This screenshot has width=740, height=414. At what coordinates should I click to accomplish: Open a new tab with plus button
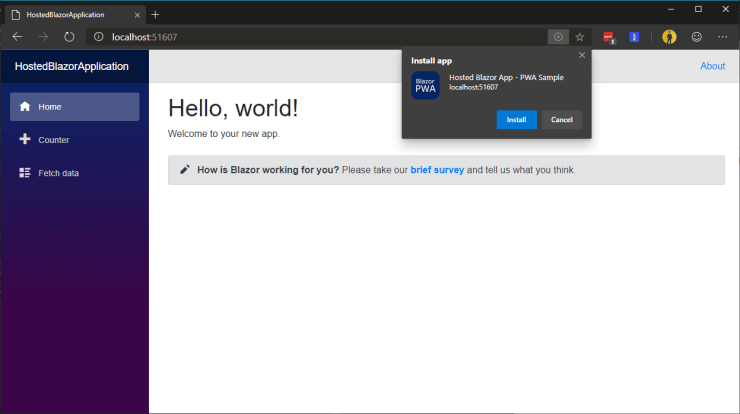pos(155,14)
